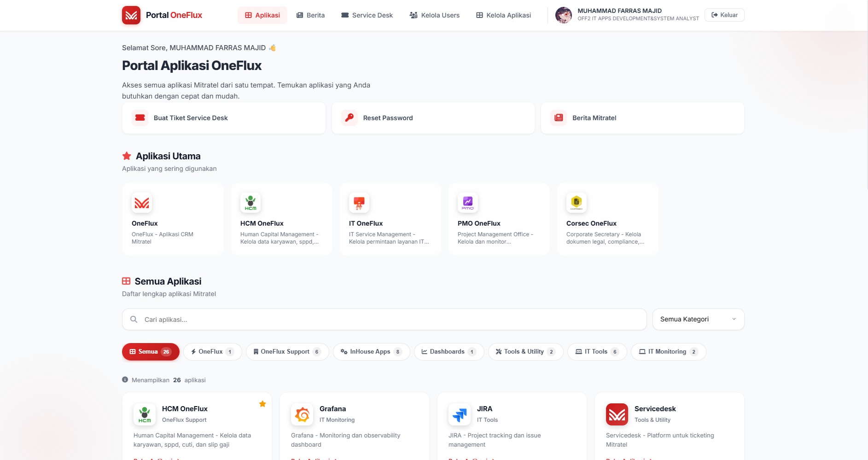Filter by Tools & Utility chip

pyautogui.click(x=526, y=352)
